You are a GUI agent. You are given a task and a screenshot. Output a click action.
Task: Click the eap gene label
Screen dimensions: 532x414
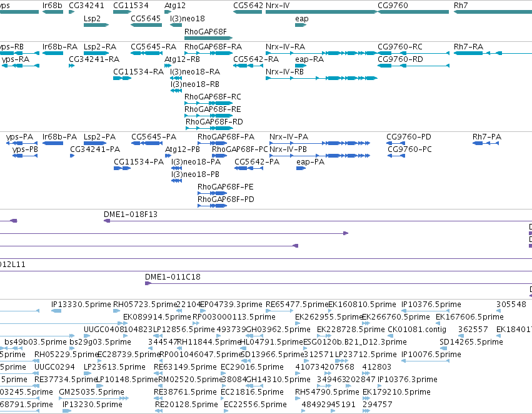click(x=301, y=19)
